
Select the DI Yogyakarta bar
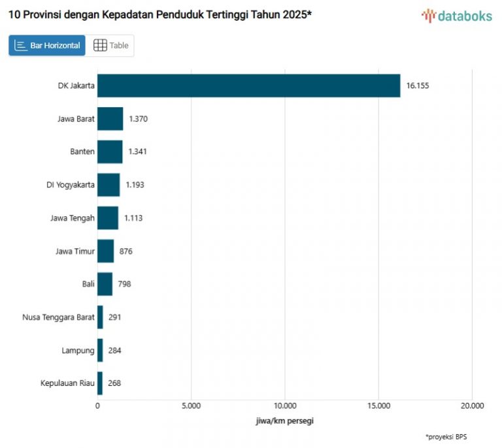tap(109, 185)
